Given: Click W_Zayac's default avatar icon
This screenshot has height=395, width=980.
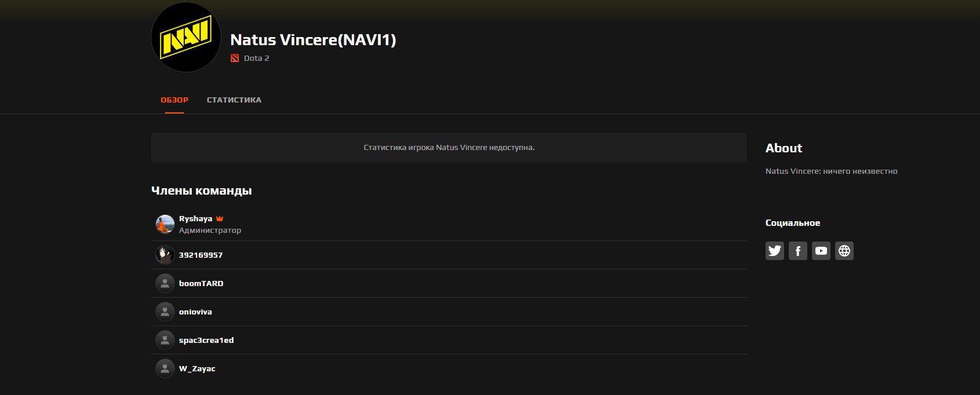Looking at the screenshot, I should coord(165,368).
